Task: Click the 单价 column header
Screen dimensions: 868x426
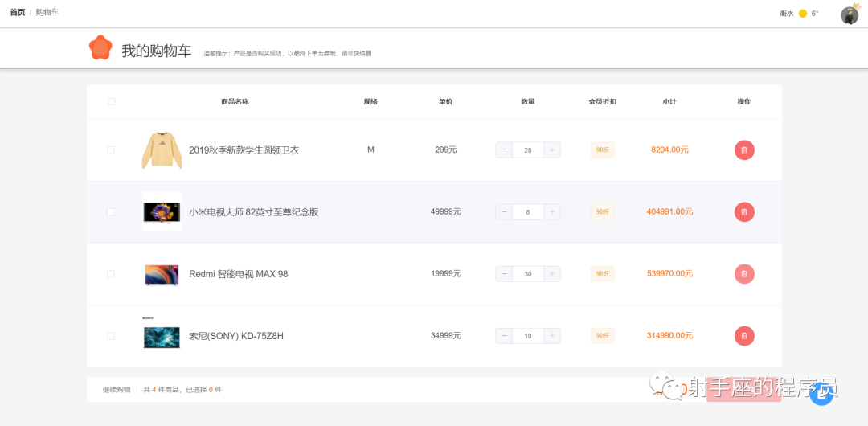Action: pos(445,102)
